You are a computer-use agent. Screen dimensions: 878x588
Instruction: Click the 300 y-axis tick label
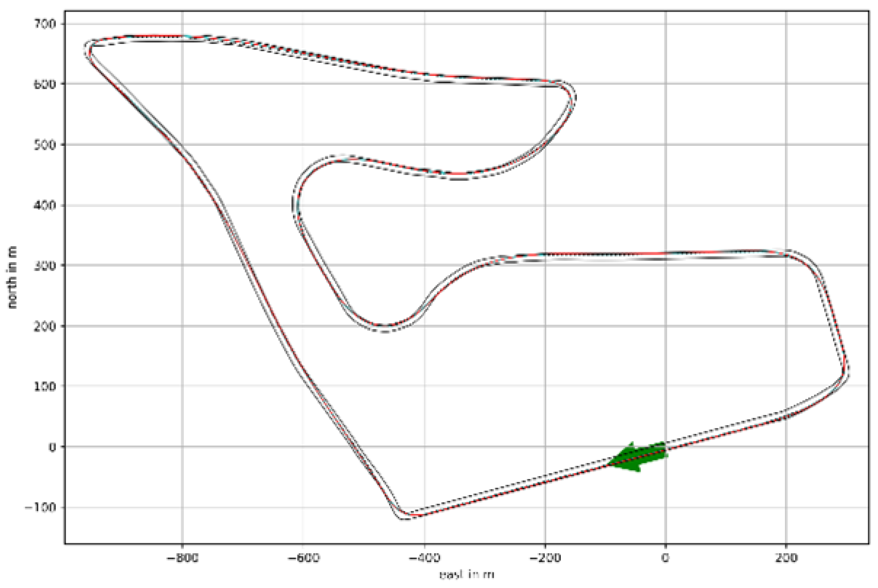click(44, 266)
